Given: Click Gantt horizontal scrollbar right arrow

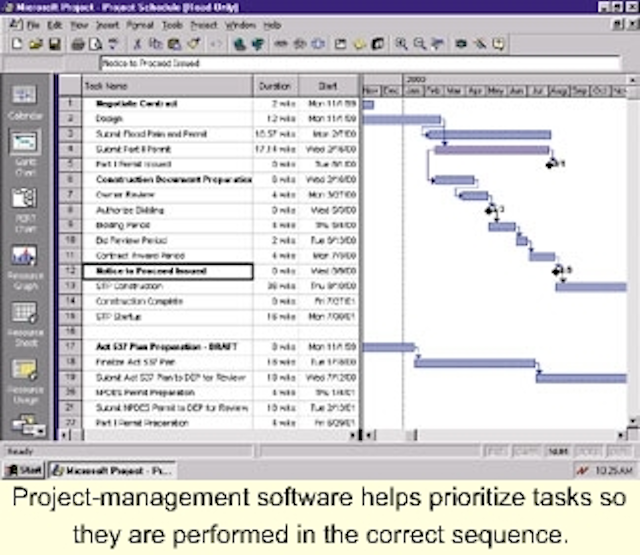Looking at the screenshot, I should [x=621, y=435].
